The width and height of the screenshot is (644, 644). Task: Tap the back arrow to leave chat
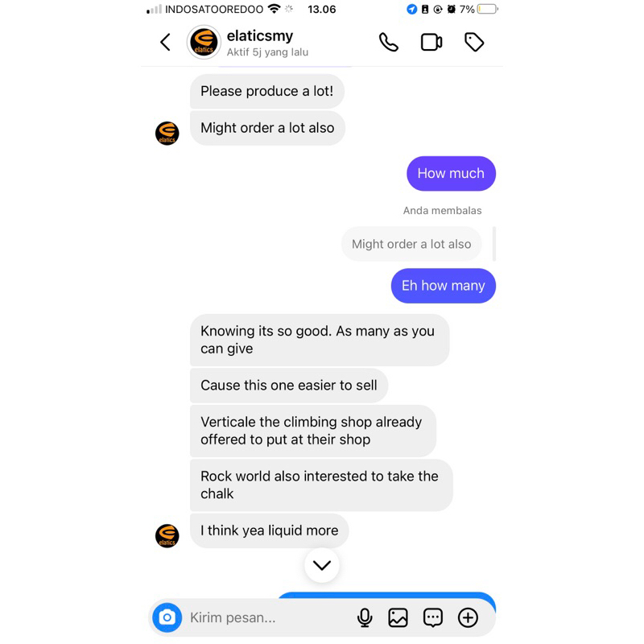pyautogui.click(x=165, y=42)
